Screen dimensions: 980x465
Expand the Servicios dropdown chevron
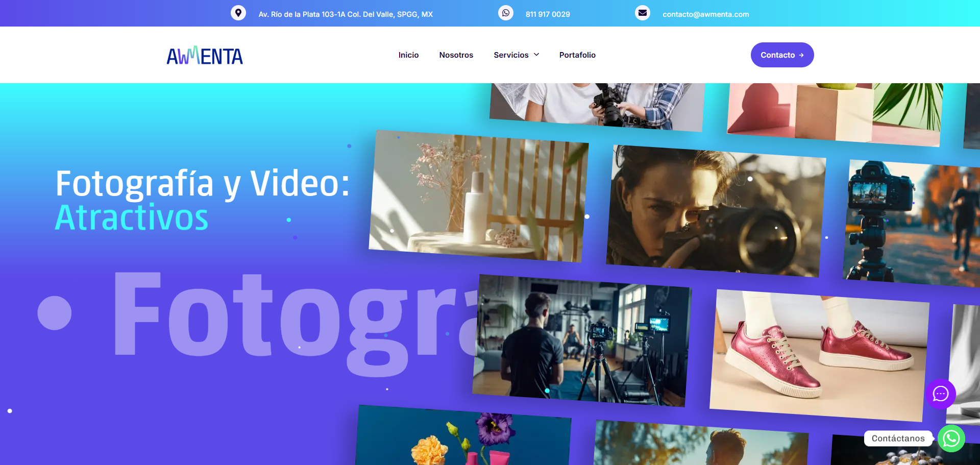(x=536, y=55)
